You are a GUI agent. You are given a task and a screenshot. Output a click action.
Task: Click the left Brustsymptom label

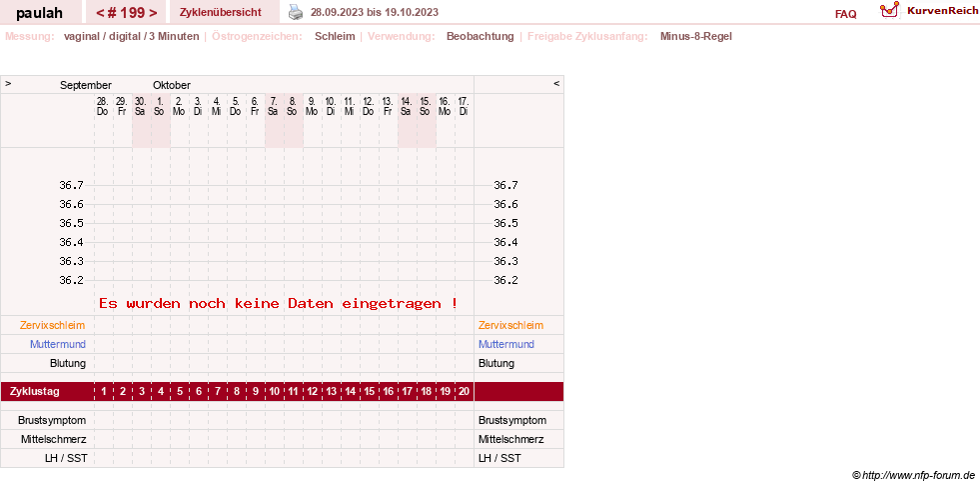click(x=52, y=420)
